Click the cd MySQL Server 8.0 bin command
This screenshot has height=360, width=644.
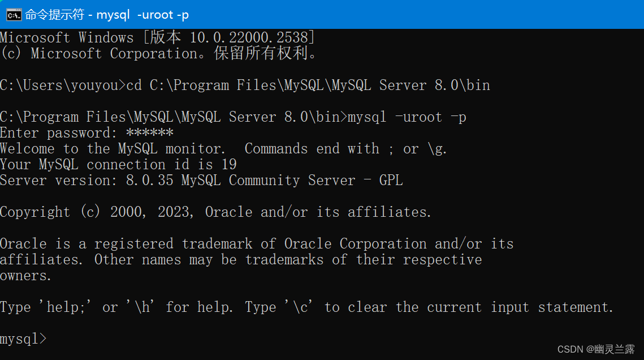(308, 85)
